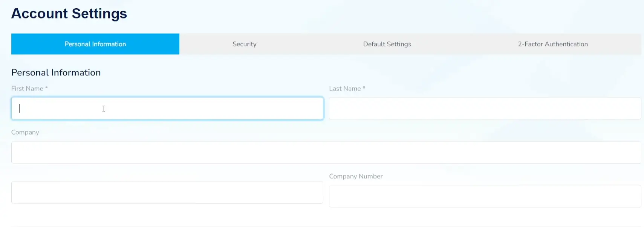
Task: Open the Personal Information tab
Action: pos(95,44)
